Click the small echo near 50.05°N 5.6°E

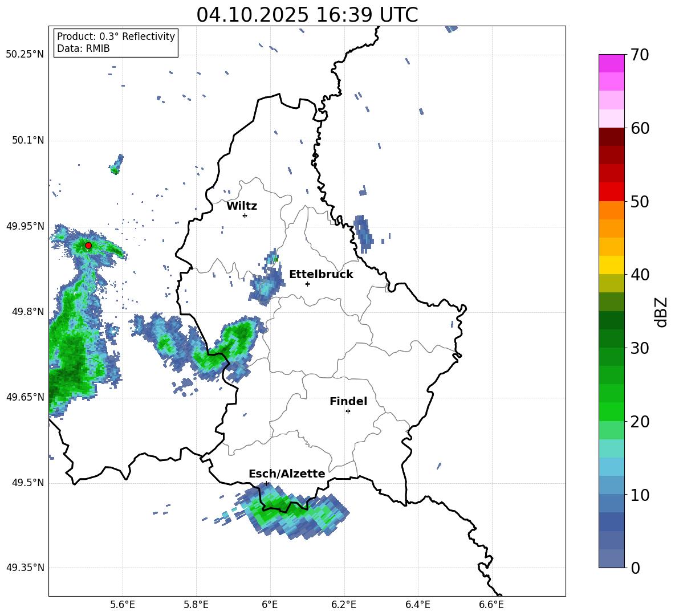tap(116, 164)
